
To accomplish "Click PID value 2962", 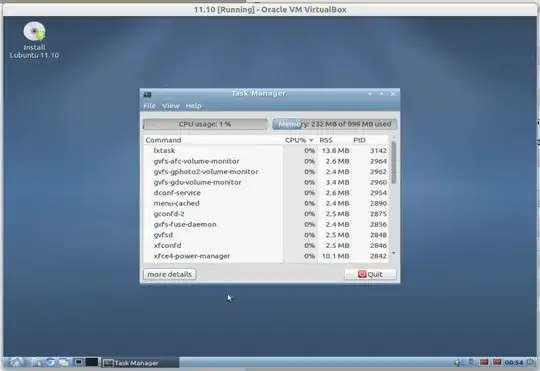I will (378, 172).
